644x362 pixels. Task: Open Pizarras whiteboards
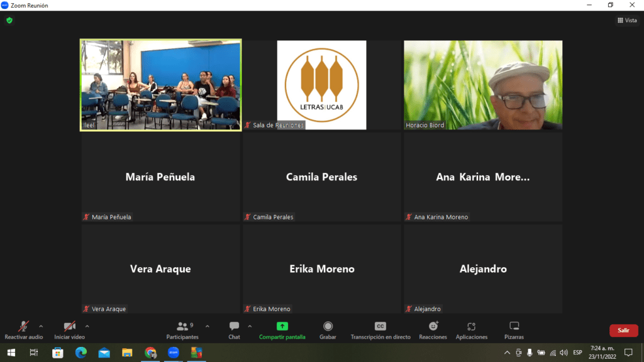(514, 327)
